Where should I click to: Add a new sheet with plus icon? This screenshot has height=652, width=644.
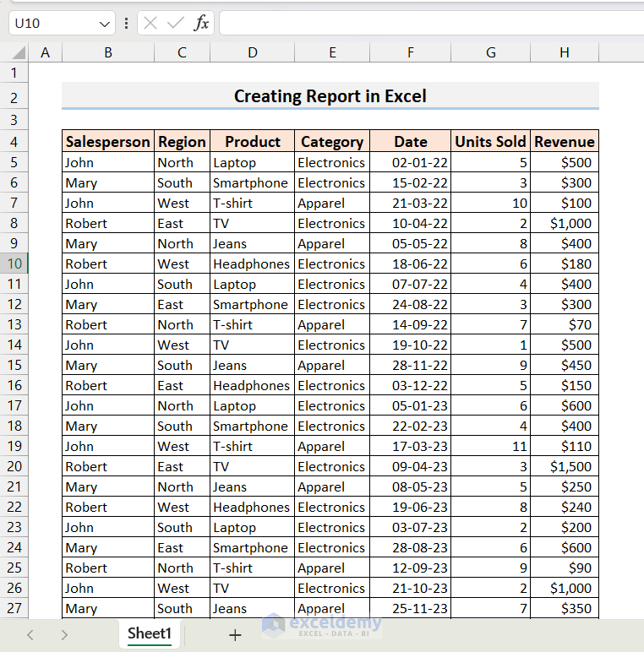[235, 635]
